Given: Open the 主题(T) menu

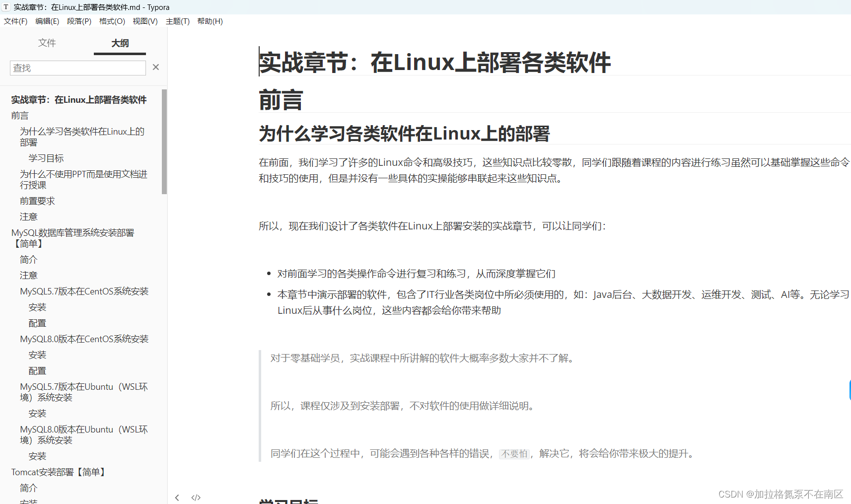Looking at the screenshot, I should [x=178, y=21].
